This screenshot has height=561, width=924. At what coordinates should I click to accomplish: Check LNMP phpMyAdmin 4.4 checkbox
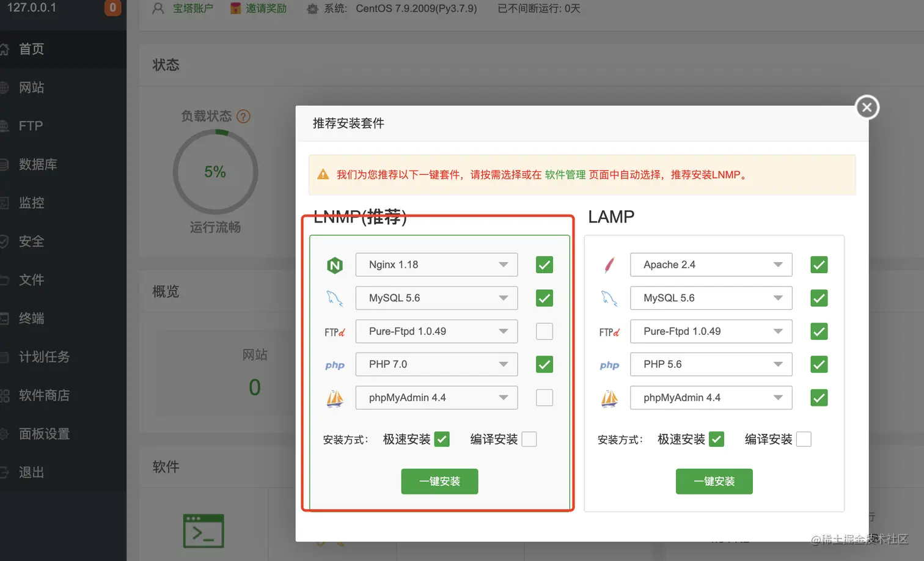point(544,398)
